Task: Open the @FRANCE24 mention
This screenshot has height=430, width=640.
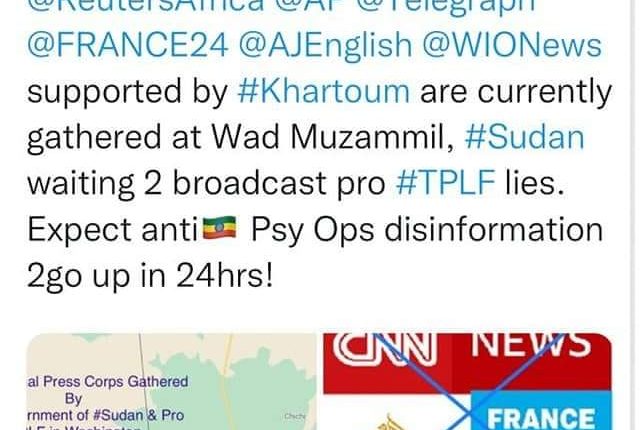Action: click(x=128, y=45)
